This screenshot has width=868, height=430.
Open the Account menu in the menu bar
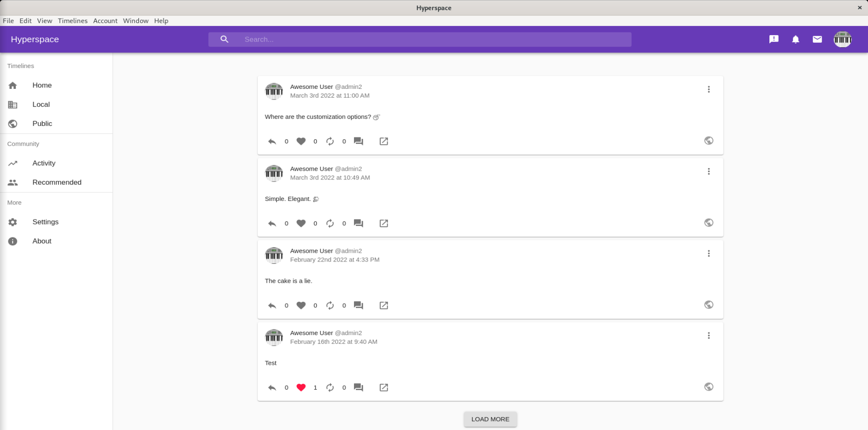(x=105, y=20)
